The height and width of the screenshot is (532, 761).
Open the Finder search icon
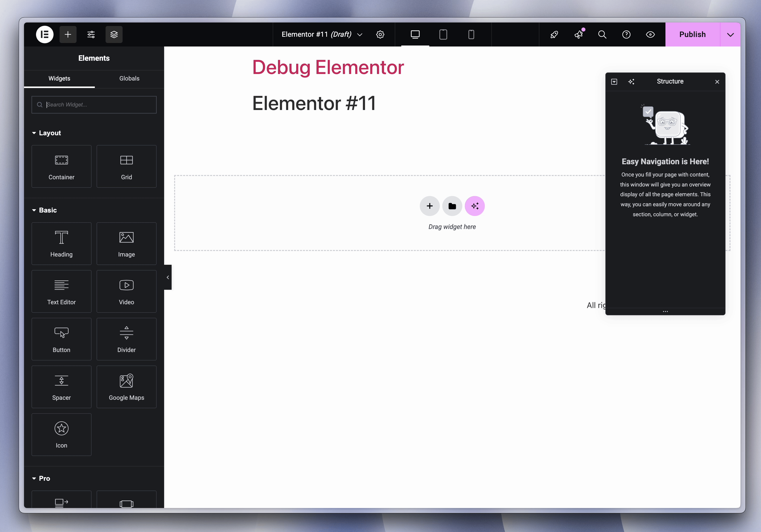pyautogui.click(x=602, y=34)
